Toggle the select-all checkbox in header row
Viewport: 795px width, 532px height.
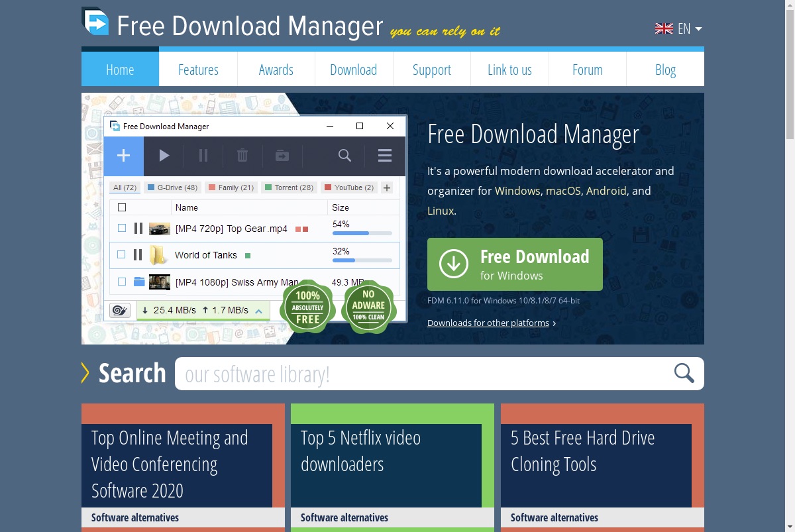pyautogui.click(x=122, y=207)
